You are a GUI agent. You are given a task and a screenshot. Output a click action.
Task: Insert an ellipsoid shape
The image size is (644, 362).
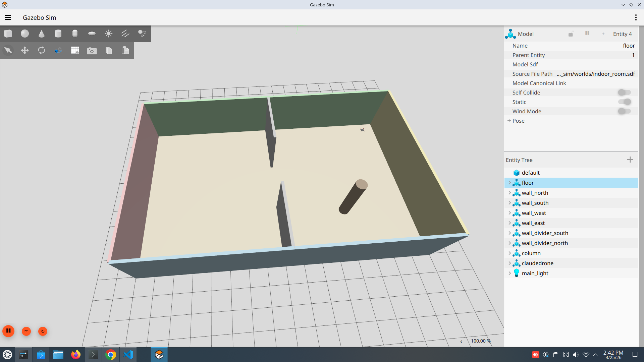point(92,34)
